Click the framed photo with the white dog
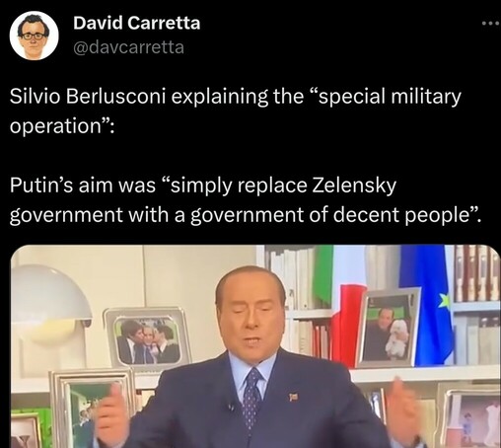 coord(391,327)
